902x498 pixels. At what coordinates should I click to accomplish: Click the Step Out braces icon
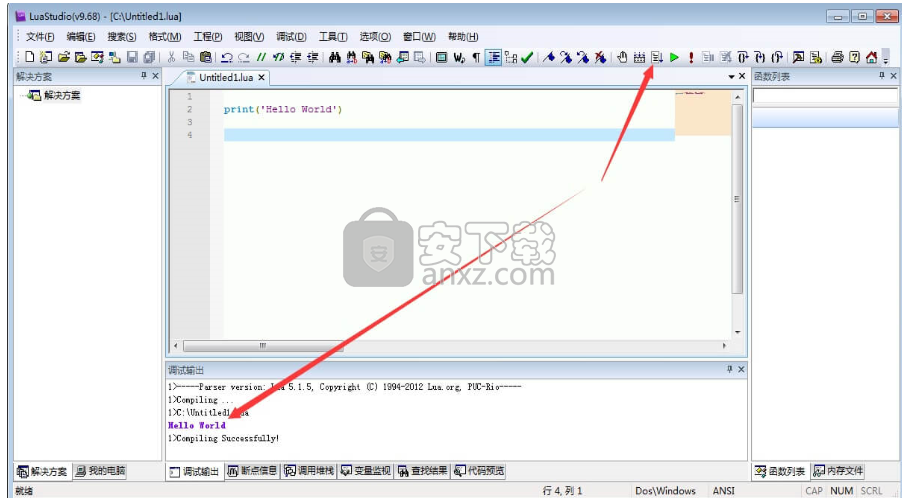[x=777, y=58]
